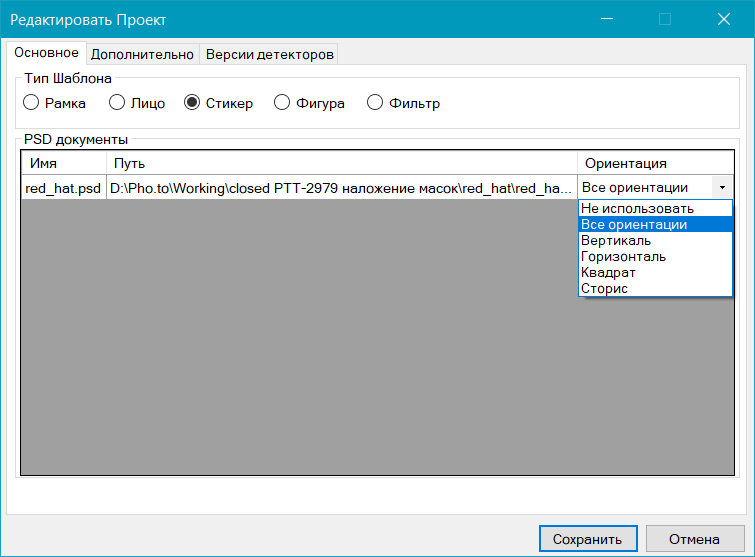
Task: Select the Фигура radio button
Action: [282, 103]
